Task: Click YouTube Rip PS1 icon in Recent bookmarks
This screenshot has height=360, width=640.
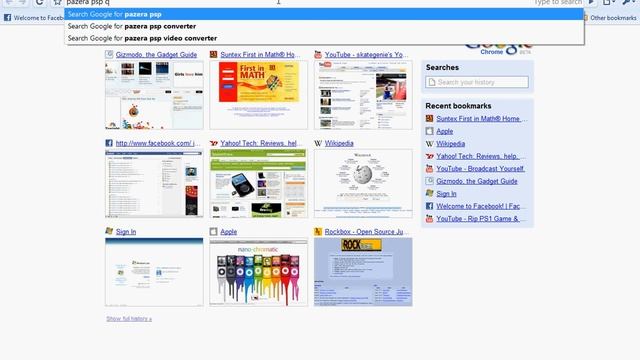Action: coord(429,218)
